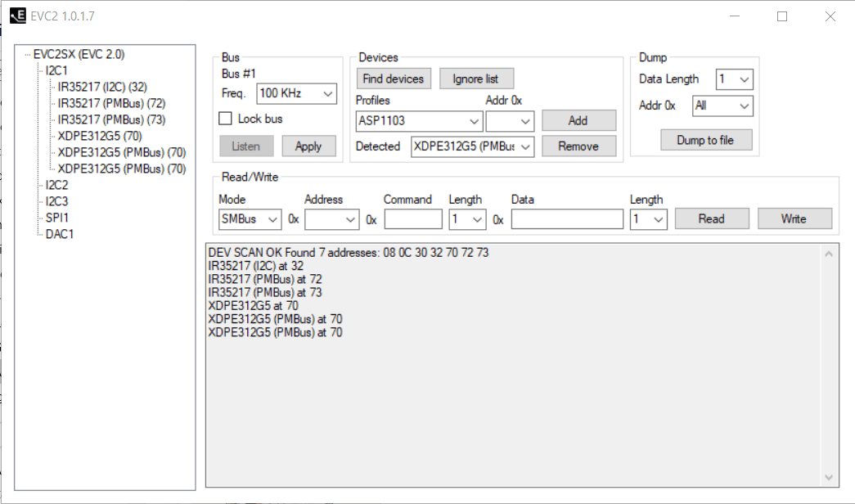
Task: Select the I2C1 tree node
Action: tap(56, 71)
